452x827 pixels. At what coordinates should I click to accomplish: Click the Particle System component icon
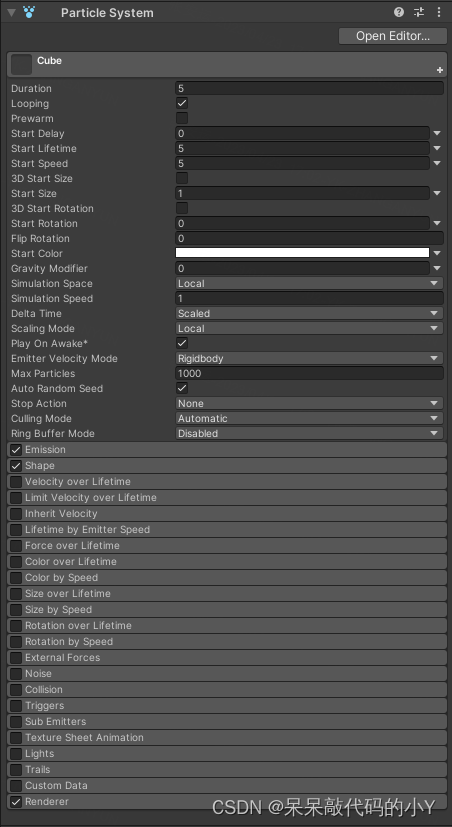[30, 12]
